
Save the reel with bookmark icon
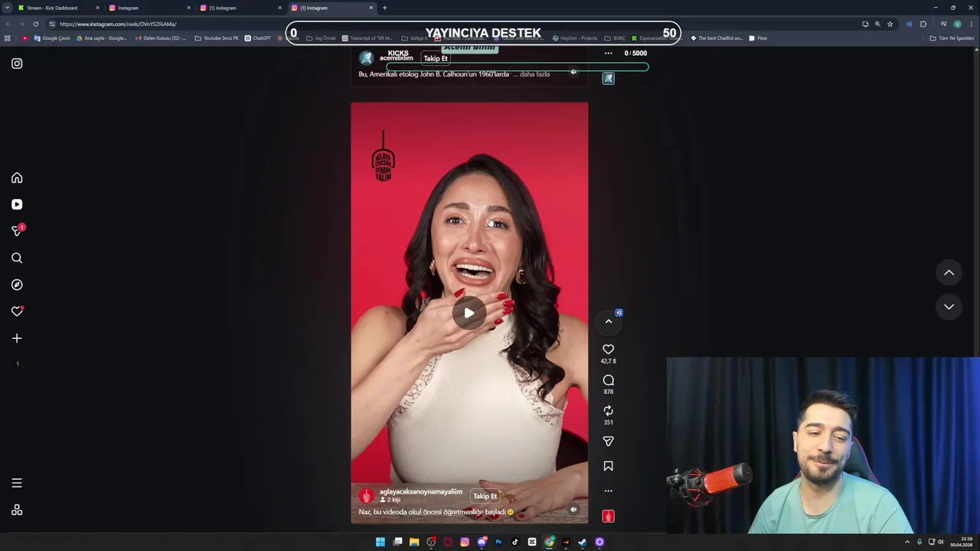(609, 466)
